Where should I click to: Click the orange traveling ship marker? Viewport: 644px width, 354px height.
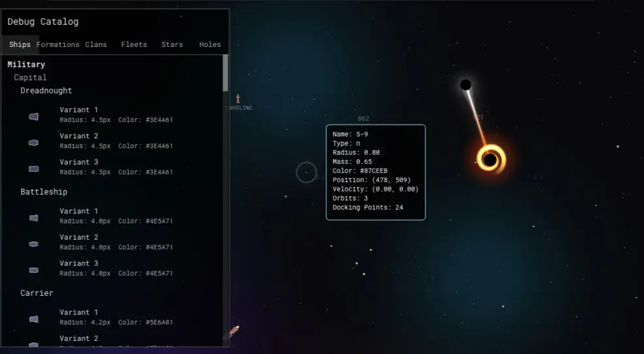[238, 99]
